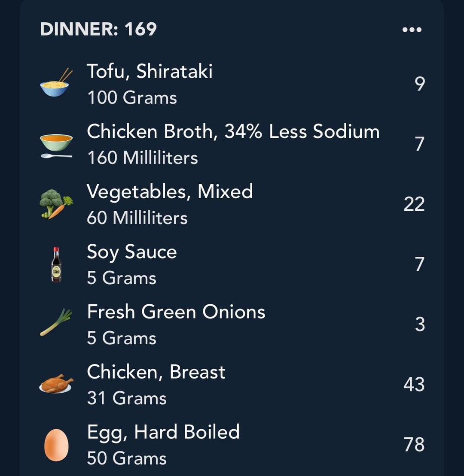Tap the soy sauce bottle icon
This screenshot has width=464, height=476.
coord(56,264)
